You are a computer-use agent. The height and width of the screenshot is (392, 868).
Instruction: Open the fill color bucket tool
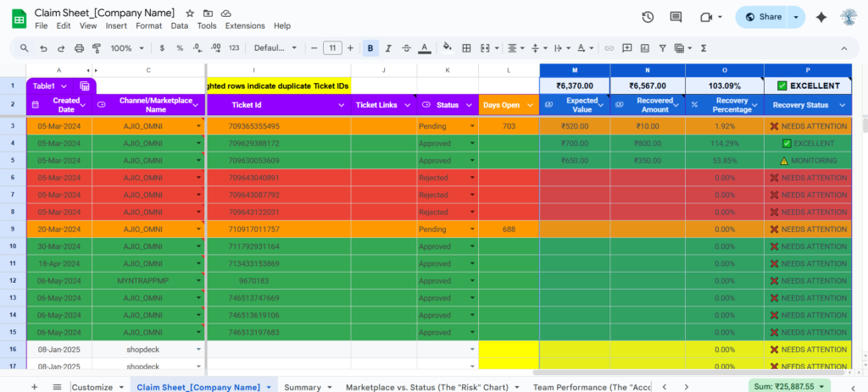448,48
